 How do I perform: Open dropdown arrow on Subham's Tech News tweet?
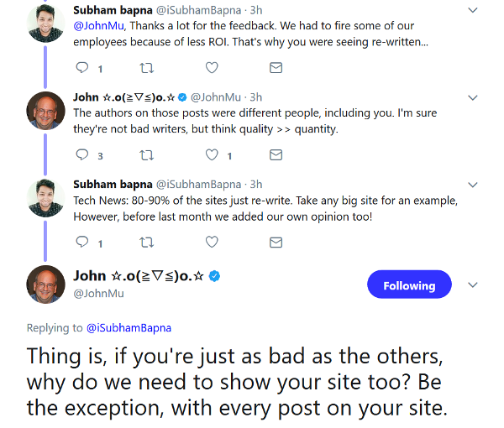[473, 184]
